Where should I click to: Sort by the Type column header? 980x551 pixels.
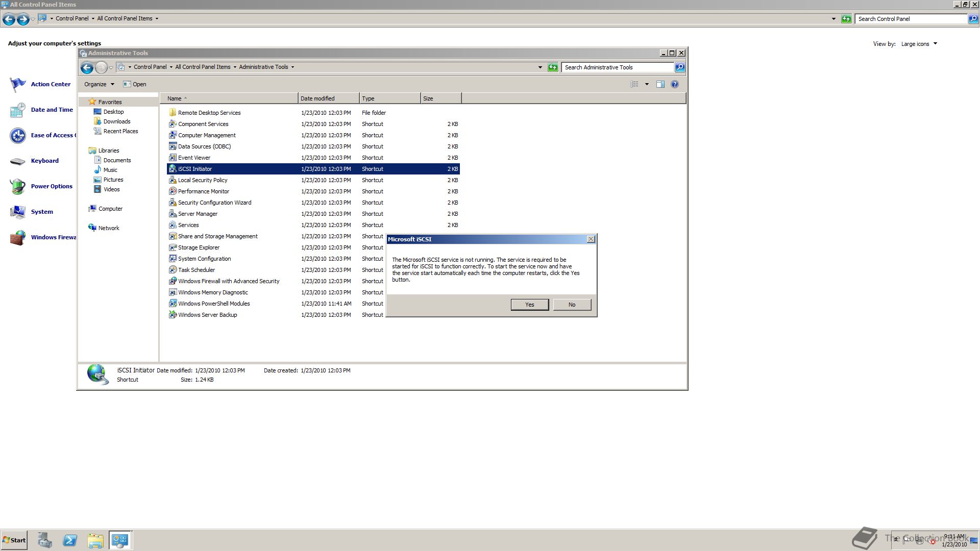coord(389,98)
